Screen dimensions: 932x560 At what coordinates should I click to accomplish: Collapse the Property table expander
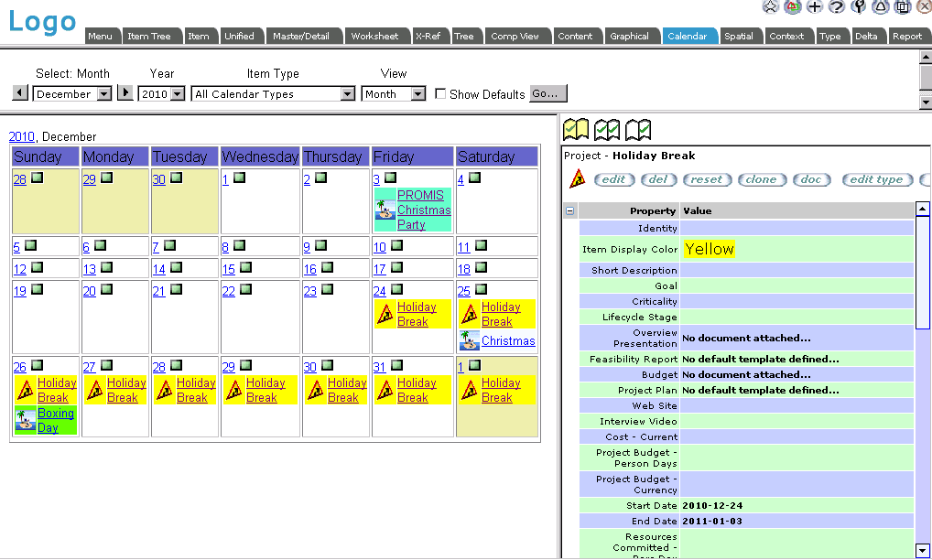point(569,210)
